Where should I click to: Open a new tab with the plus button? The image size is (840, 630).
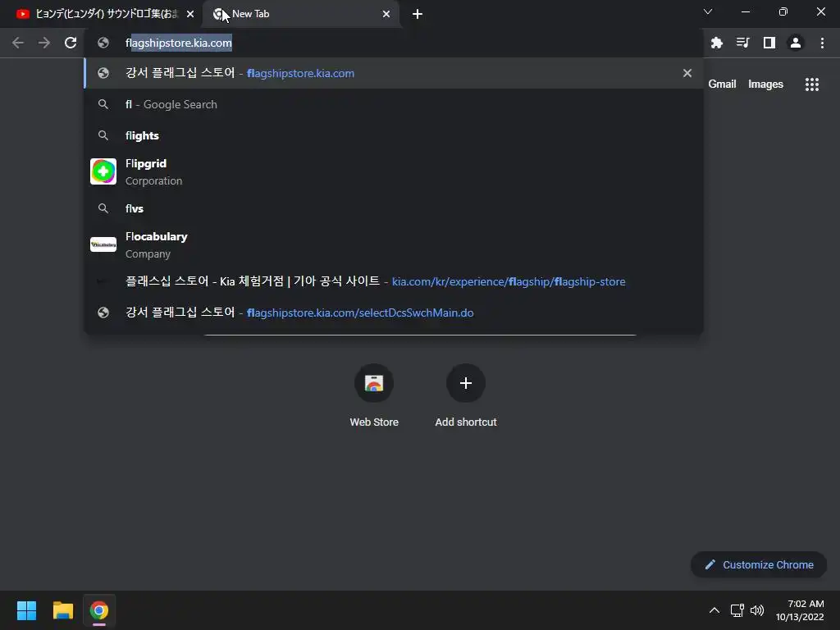click(418, 14)
